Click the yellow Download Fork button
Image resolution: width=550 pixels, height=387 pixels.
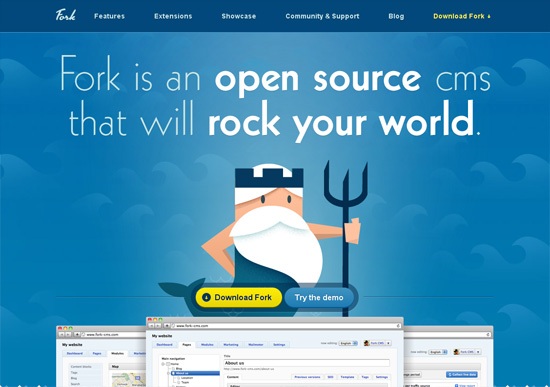coord(239,298)
